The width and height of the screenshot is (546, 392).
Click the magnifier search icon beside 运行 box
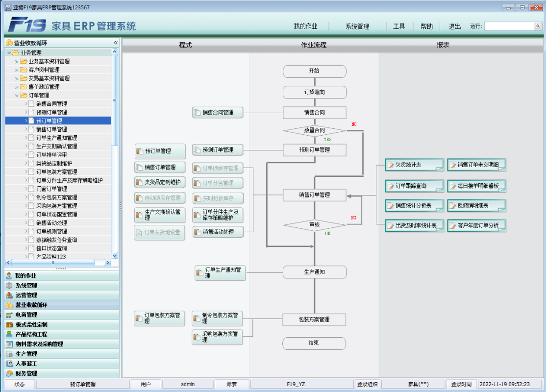(538, 26)
